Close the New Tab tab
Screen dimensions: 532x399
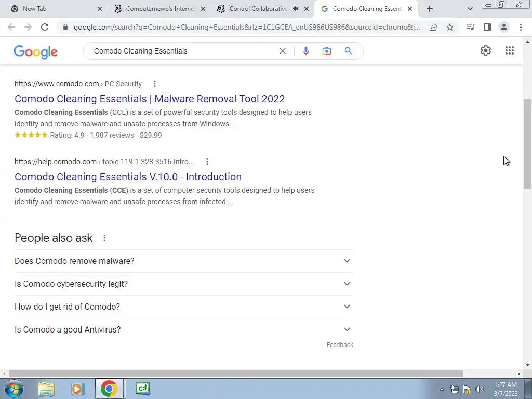(99, 9)
